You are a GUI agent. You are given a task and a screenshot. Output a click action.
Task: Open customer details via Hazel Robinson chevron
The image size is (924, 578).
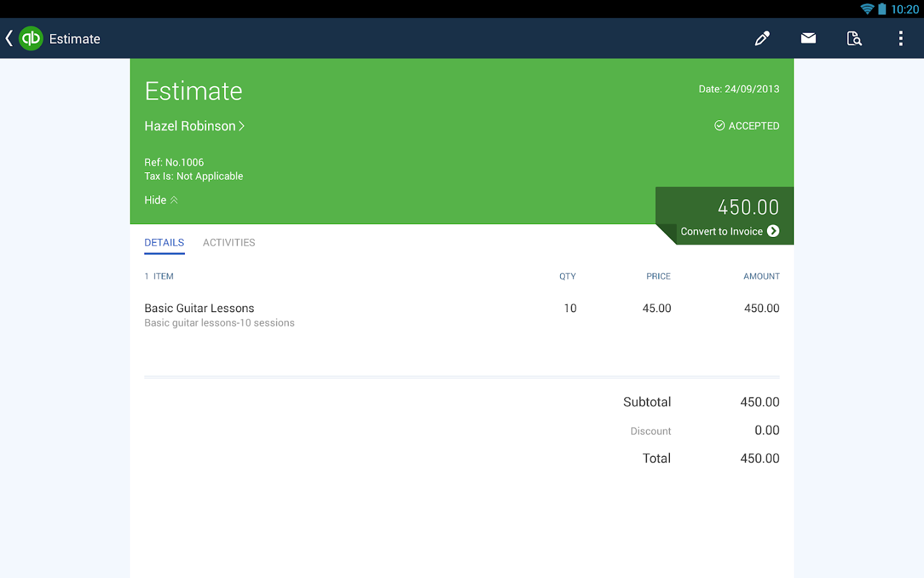[241, 126]
